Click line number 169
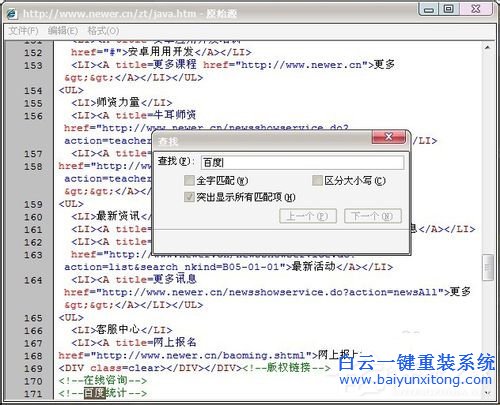500x405 pixels. pyautogui.click(x=33, y=369)
